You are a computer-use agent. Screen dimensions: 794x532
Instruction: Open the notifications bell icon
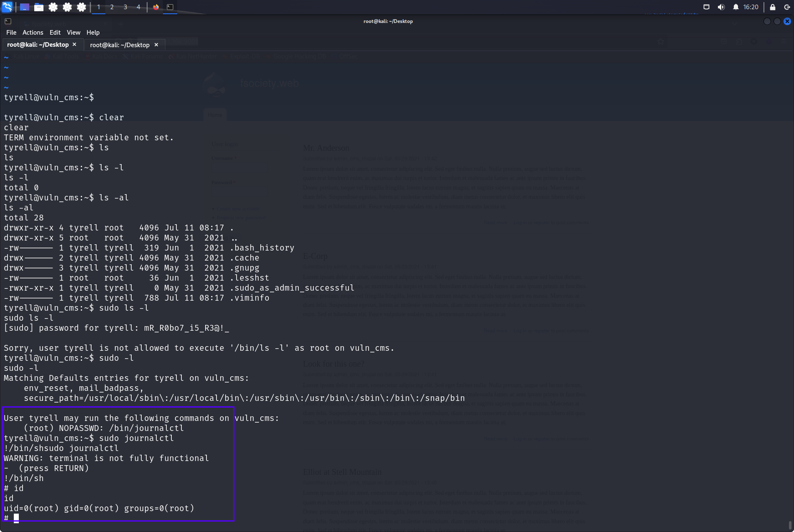coord(735,7)
